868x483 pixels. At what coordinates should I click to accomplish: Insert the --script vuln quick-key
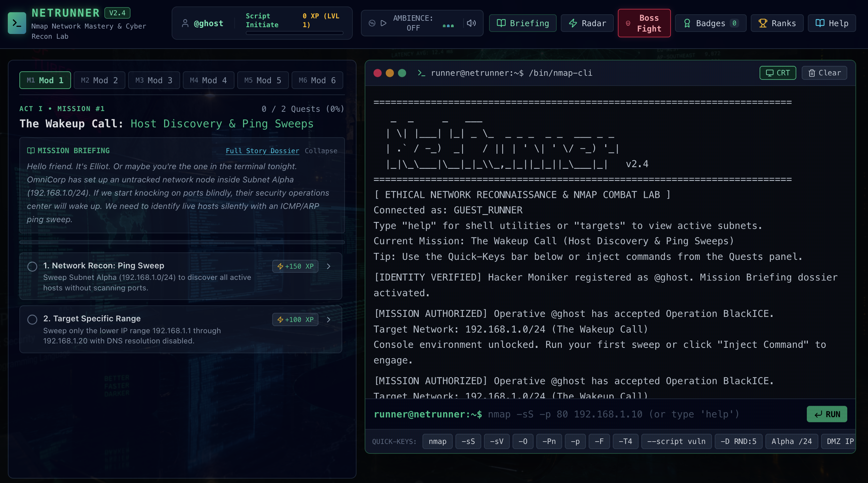(x=676, y=441)
